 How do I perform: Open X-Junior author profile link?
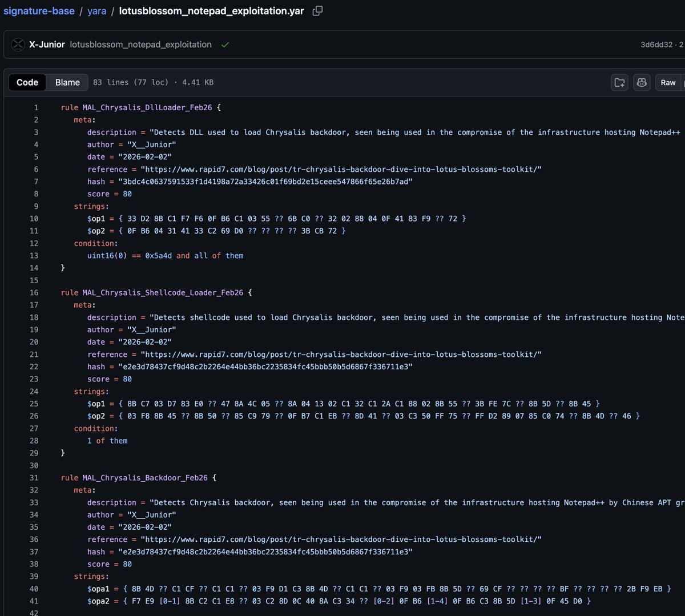coord(47,45)
